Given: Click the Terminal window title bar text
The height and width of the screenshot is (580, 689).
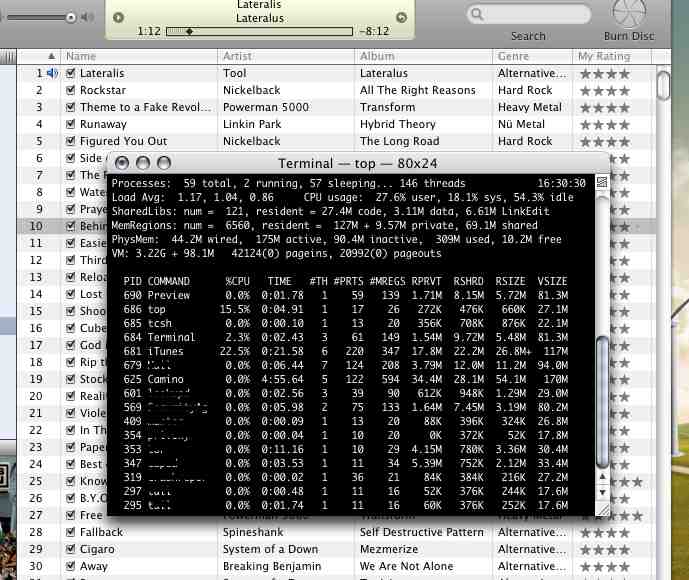Looking at the screenshot, I should (358, 164).
